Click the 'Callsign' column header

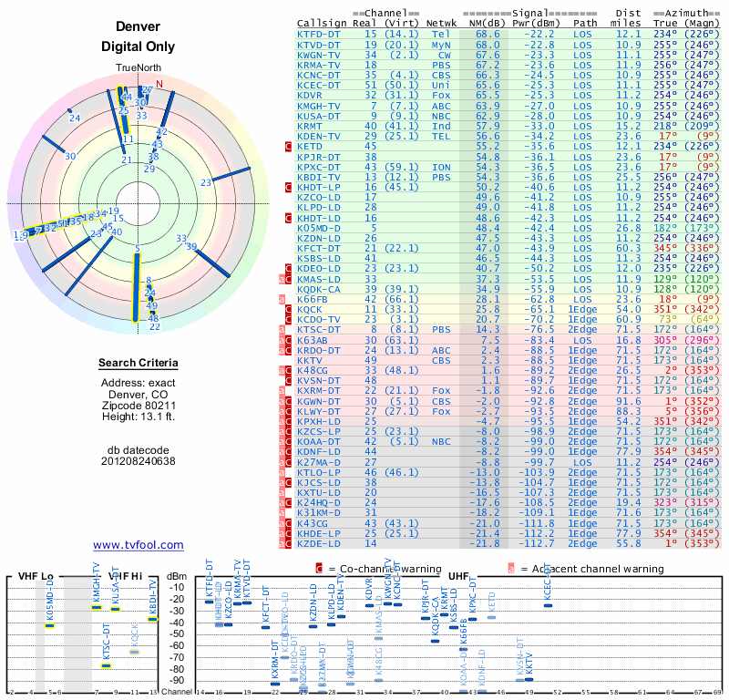point(322,24)
